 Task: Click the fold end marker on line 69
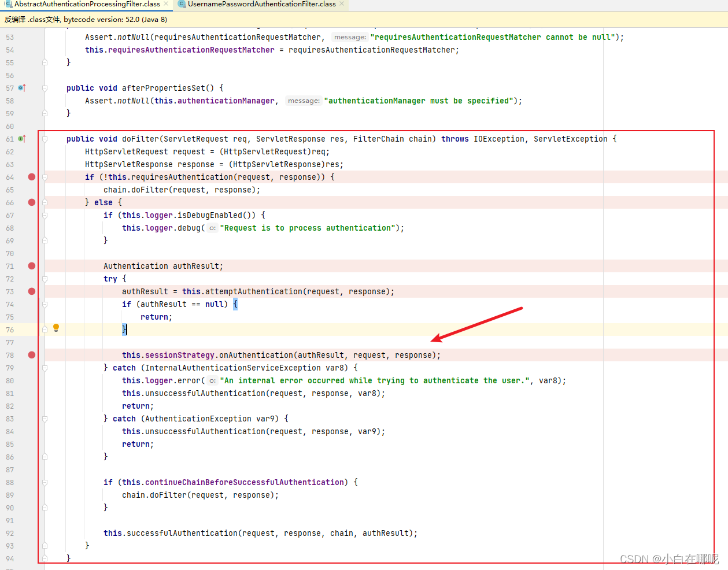(45, 240)
